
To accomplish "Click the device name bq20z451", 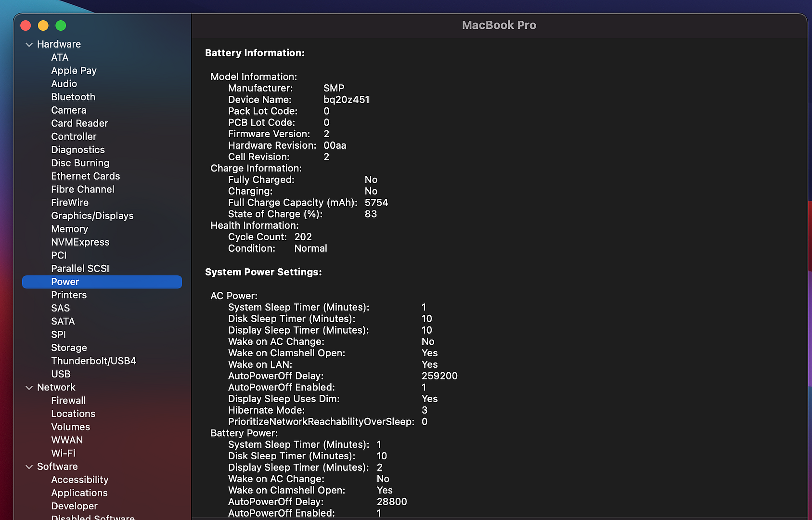I will [347, 100].
